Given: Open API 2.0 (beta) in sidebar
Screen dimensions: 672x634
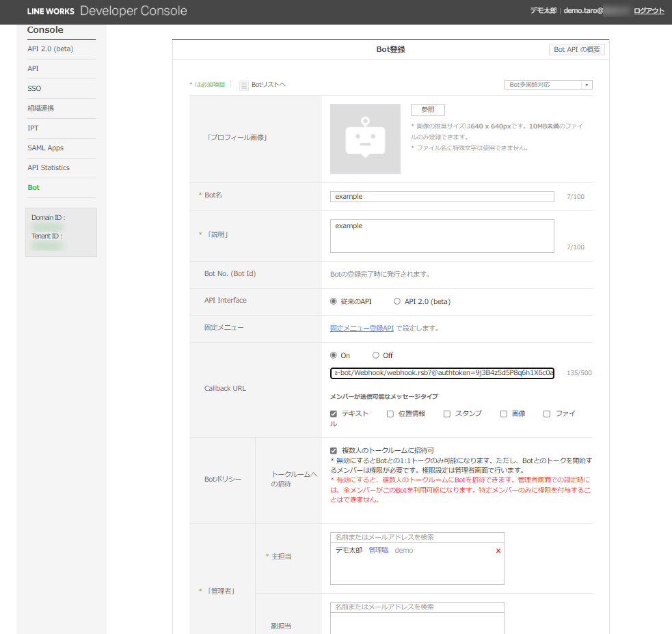Looking at the screenshot, I should tap(51, 49).
